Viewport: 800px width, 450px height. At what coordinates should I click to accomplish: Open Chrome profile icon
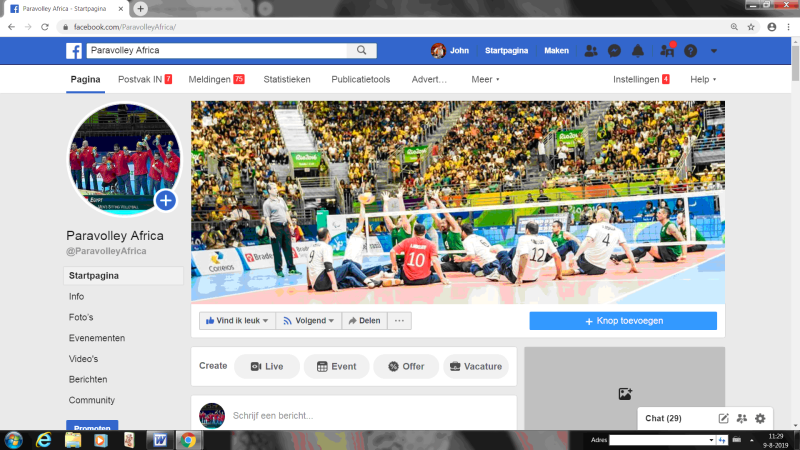(771, 27)
